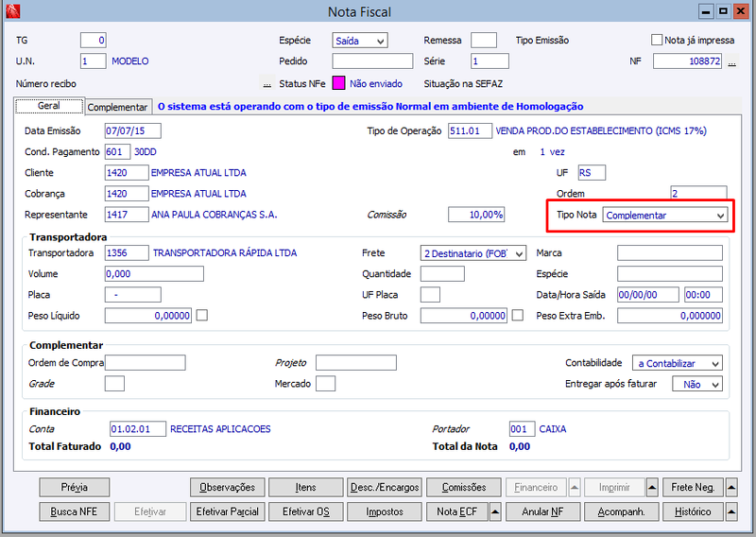
Task: Click the Histórico button
Action: click(x=694, y=511)
